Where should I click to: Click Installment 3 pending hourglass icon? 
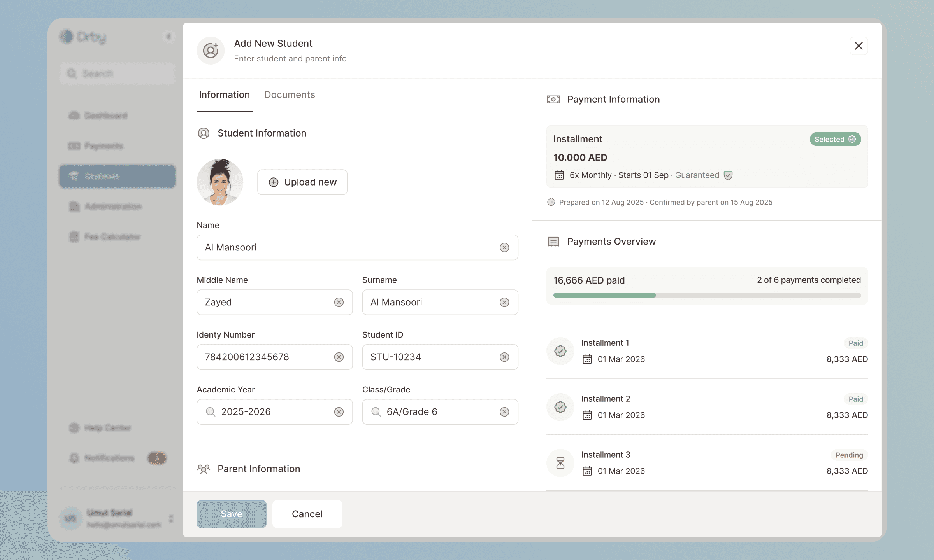tap(560, 463)
